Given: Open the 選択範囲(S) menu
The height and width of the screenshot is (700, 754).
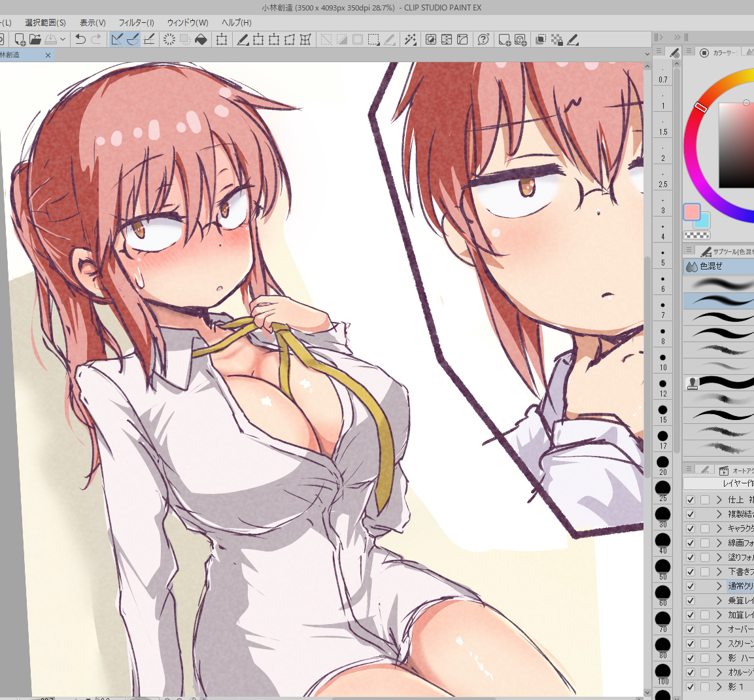Looking at the screenshot, I should coord(45,23).
